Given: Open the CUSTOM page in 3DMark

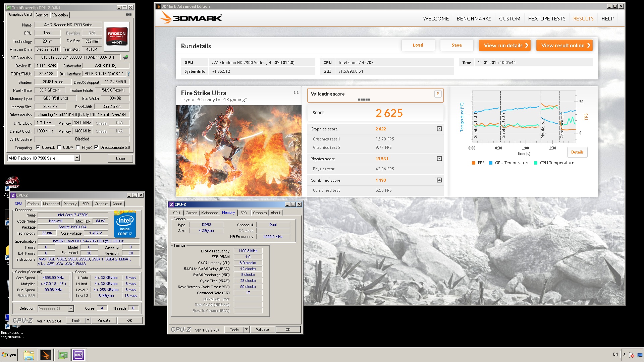Looking at the screenshot, I should click(509, 19).
